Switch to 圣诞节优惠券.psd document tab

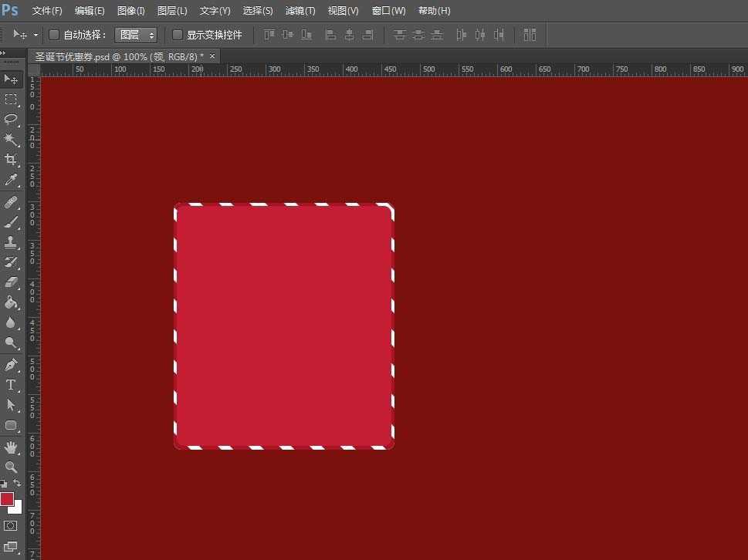click(x=120, y=56)
